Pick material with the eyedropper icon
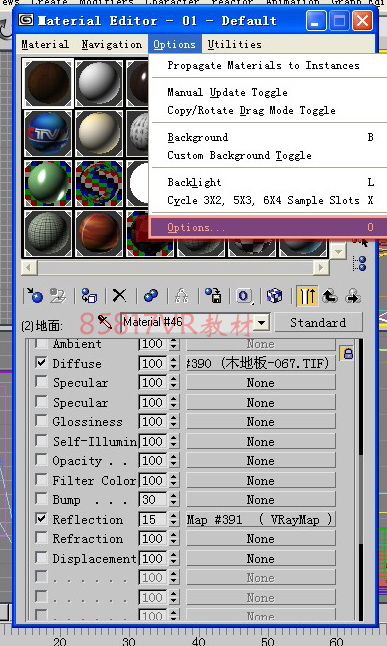This screenshot has height=646, width=387. tap(105, 322)
